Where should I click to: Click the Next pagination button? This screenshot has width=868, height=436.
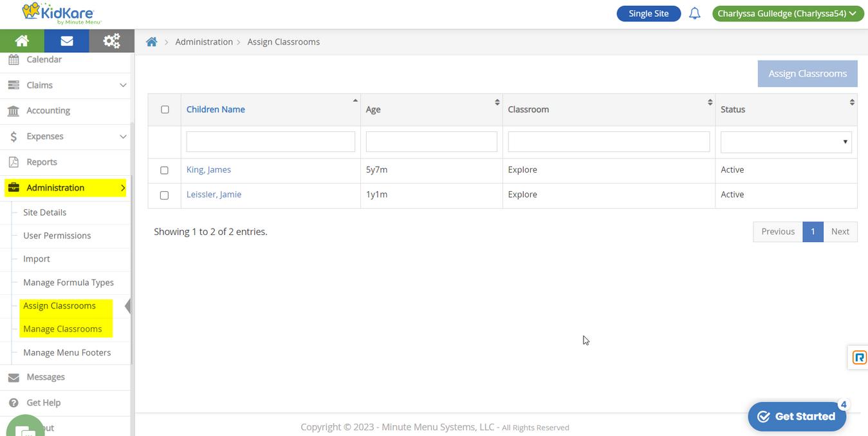click(840, 232)
